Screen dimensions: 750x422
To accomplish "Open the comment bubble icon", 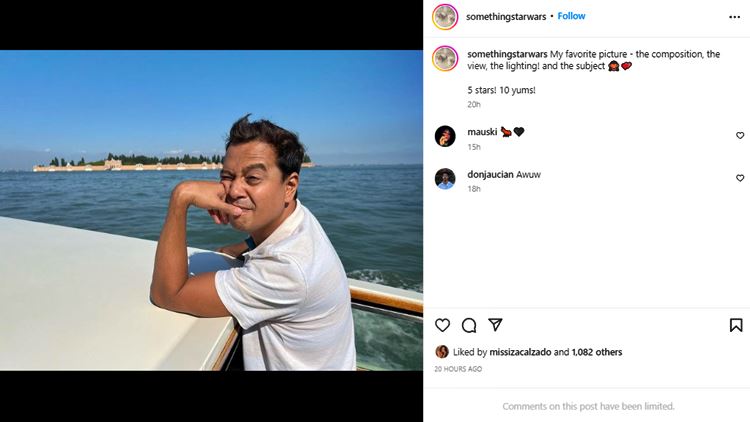I will coord(469,325).
